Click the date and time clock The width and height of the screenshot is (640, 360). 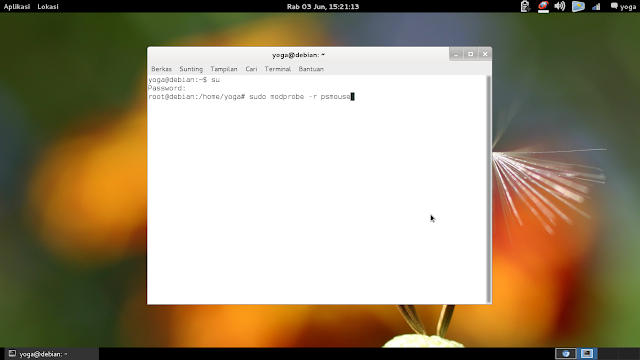pos(322,7)
